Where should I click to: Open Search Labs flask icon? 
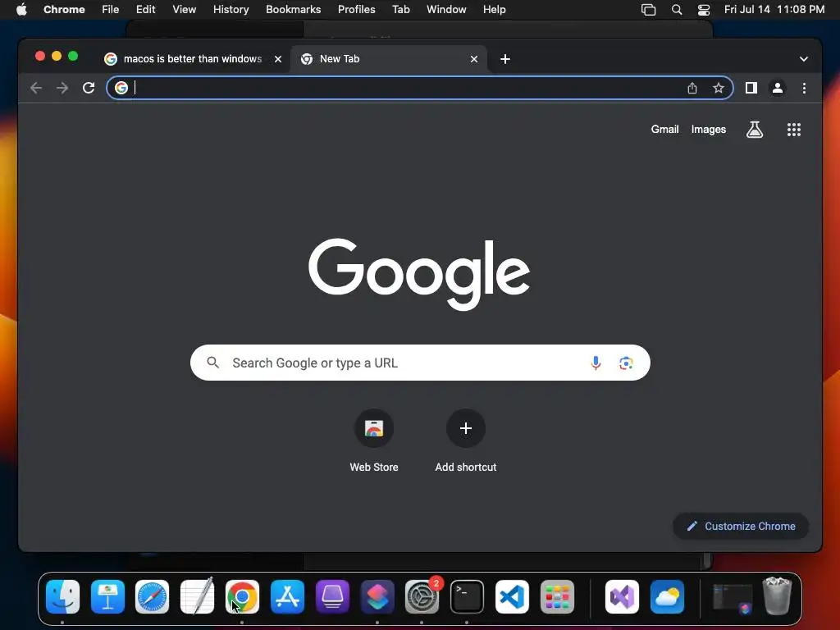(755, 129)
